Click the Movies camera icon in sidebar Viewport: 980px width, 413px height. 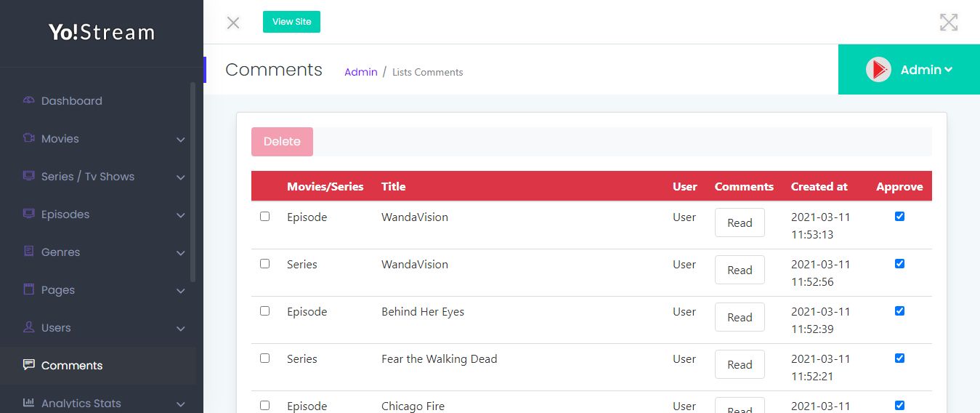pos(29,138)
